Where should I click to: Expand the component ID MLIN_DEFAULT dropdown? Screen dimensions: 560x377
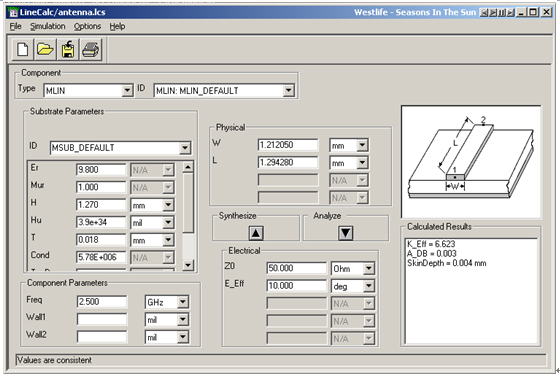tap(289, 90)
